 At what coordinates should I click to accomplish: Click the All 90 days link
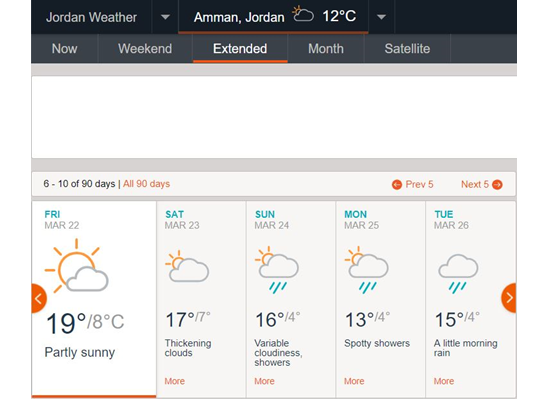pyautogui.click(x=146, y=184)
